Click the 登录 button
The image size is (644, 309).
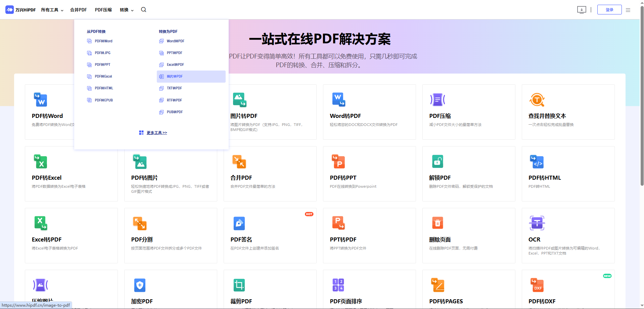(609, 9)
